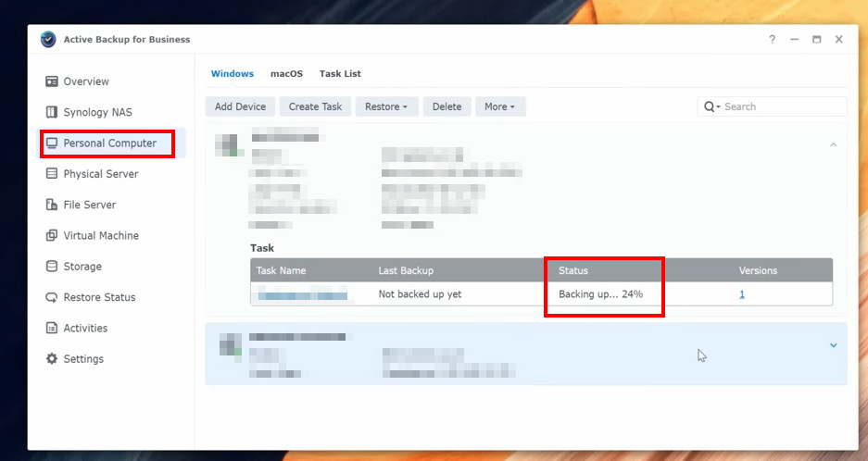868x461 pixels.
Task: Click the Versions column header
Action: (x=758, y=270)
